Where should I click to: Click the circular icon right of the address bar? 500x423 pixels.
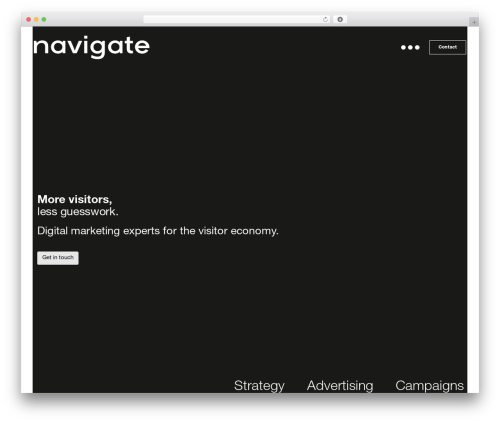(x=340, y=19)
